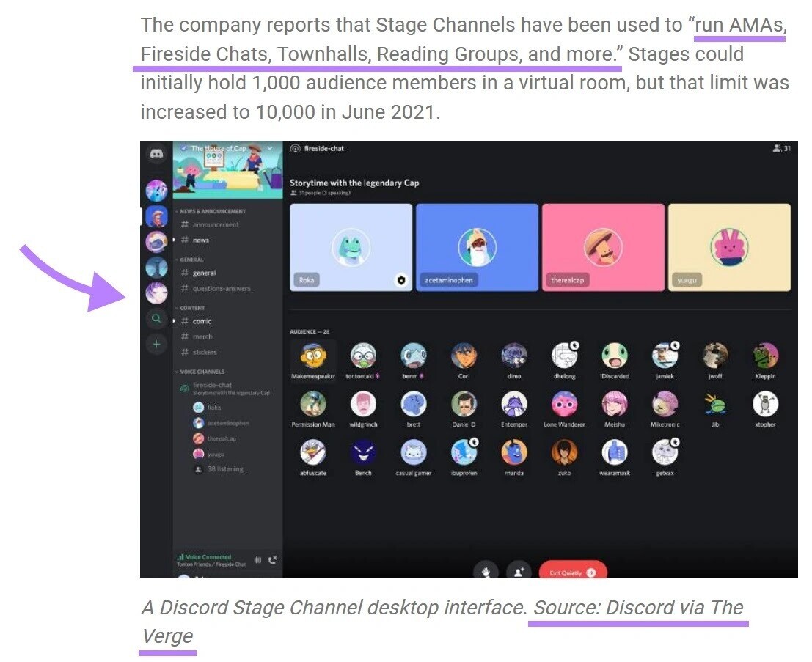Click audience avatar iDiscarded
Screen dimensions: 812x662
click(x=615, y=356)
